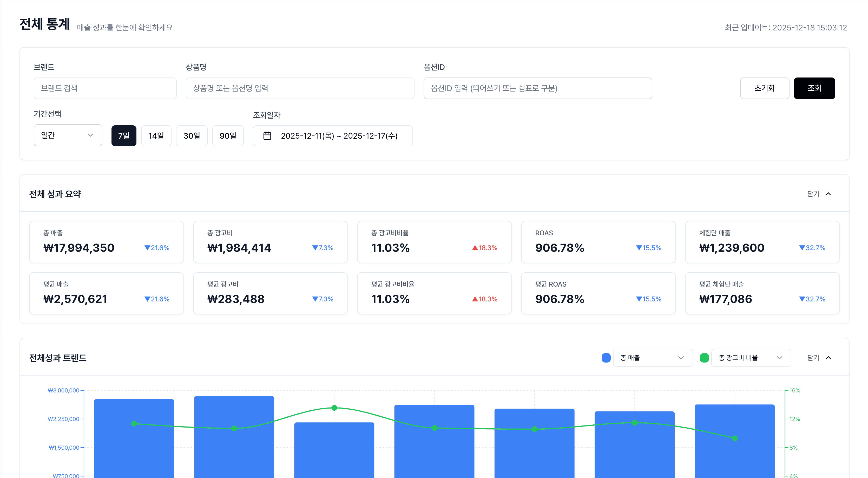Click the red up triangle in 총 광고비비율 card
Screen dimensions: 868x478
tap(475, 248)
